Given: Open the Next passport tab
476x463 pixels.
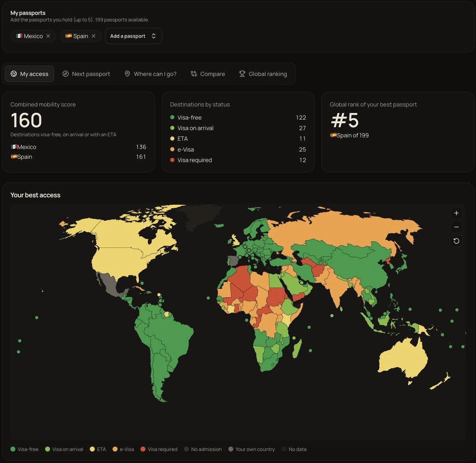Looking at the screenshot, I should tap(86, 74).
